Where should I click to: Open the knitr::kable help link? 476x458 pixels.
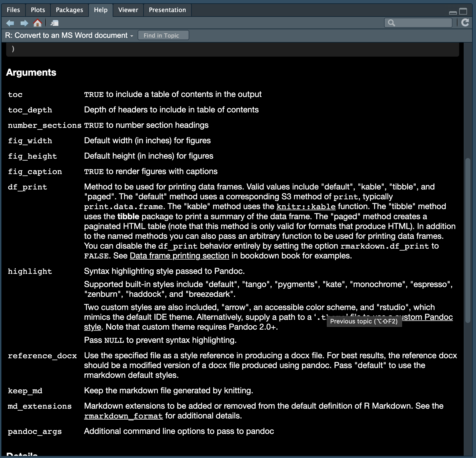(306, 207)
